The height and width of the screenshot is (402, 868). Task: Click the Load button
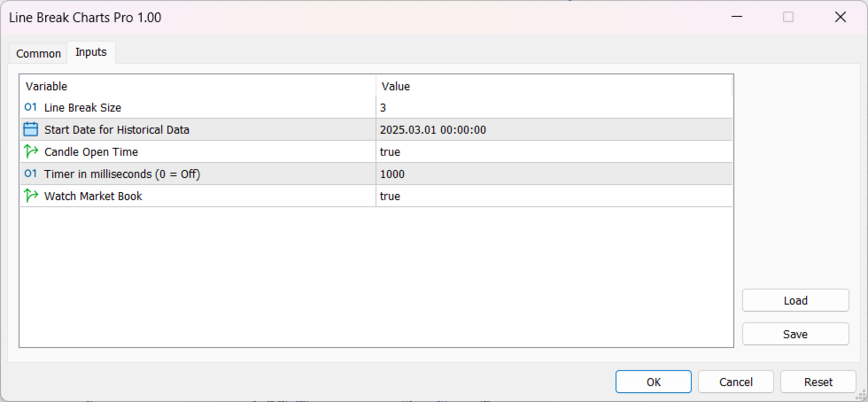click(x=795, y=301)
